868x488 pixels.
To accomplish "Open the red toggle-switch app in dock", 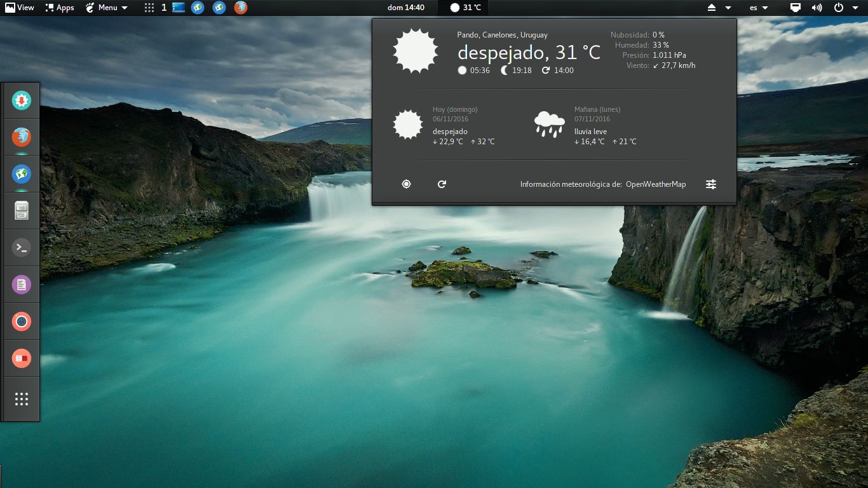I will tap(22, 358).
